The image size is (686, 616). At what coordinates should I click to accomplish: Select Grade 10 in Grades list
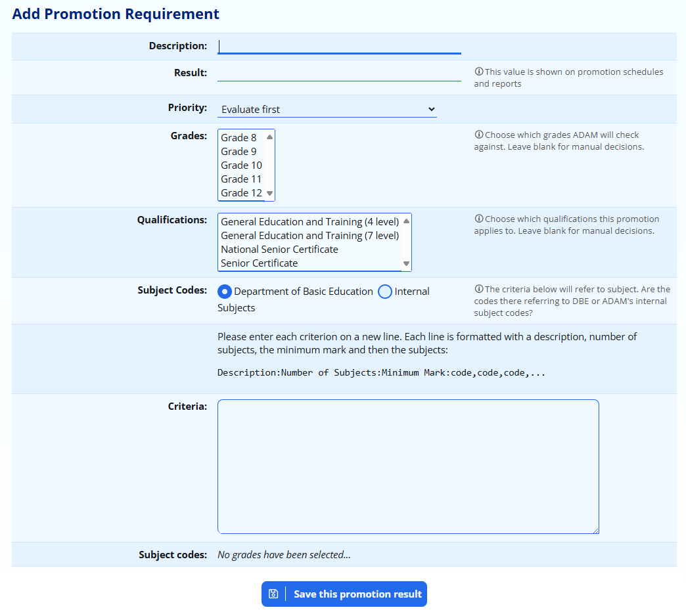click(x=241, y=165)
